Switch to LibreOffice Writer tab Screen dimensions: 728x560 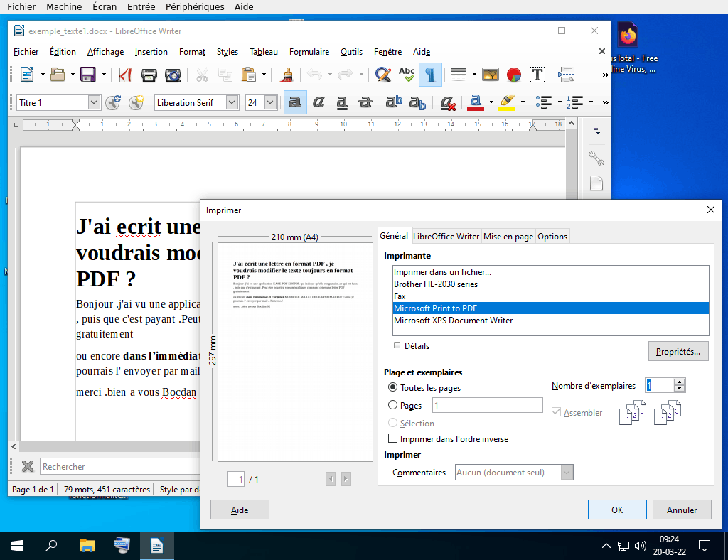tap(446, 237)
